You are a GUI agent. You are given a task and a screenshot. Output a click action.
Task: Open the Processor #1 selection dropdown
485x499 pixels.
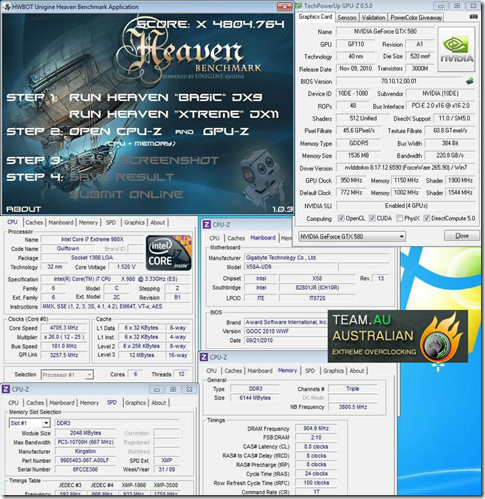point(67,375)
